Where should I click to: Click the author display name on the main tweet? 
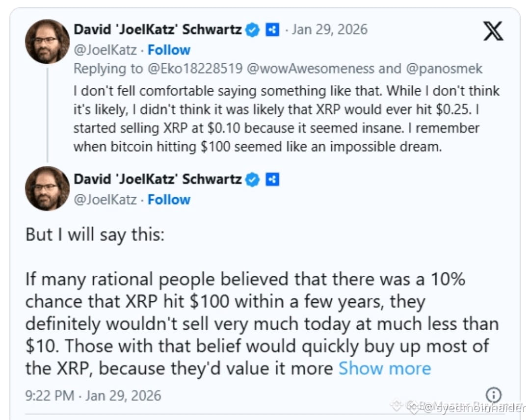point(158,180)
